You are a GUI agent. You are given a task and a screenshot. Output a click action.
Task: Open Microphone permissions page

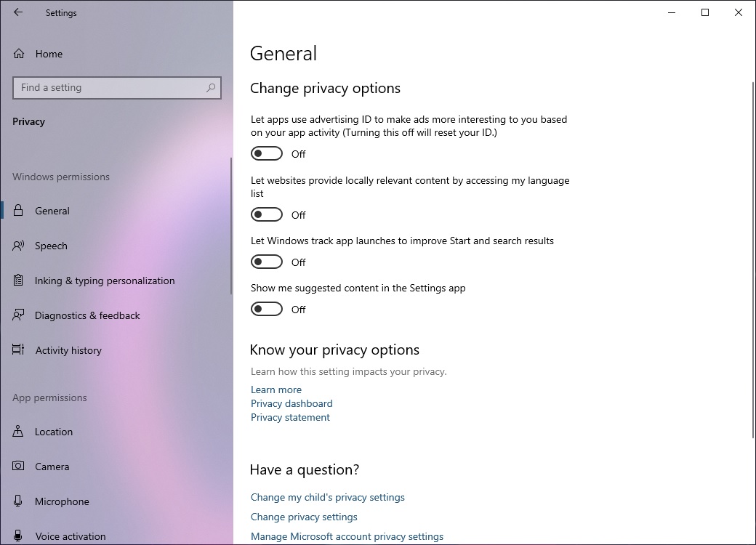(x=116, y=501)
